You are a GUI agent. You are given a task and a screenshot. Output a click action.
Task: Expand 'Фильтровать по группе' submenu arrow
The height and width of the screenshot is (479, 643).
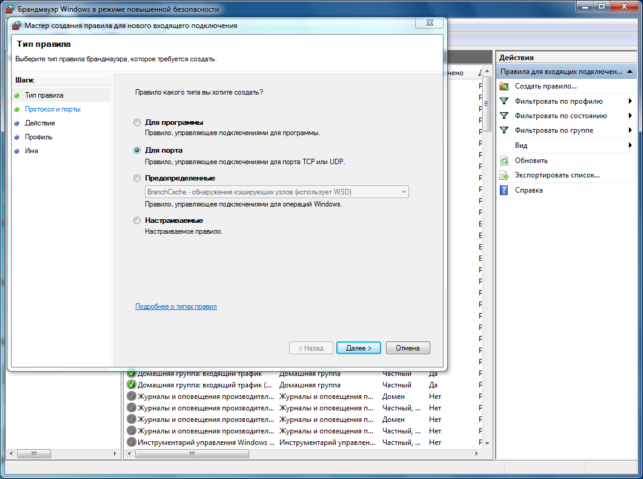click(630, 130)
